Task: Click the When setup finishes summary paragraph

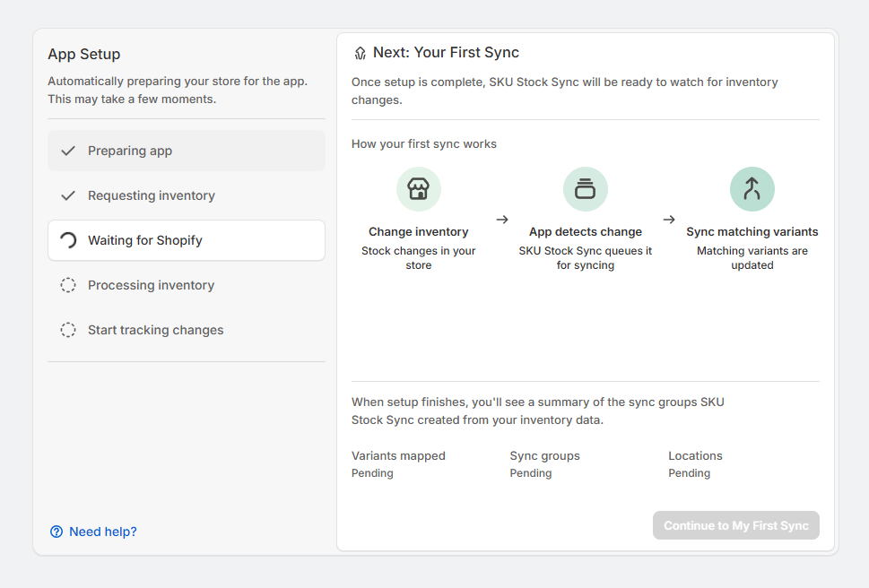Action: 537,411
